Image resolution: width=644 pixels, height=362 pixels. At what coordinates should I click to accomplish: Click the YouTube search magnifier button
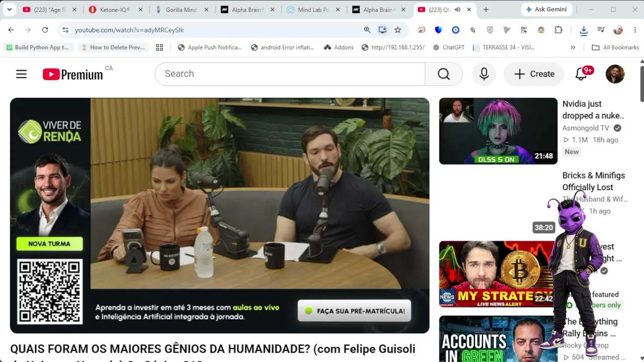coord(444,74)
